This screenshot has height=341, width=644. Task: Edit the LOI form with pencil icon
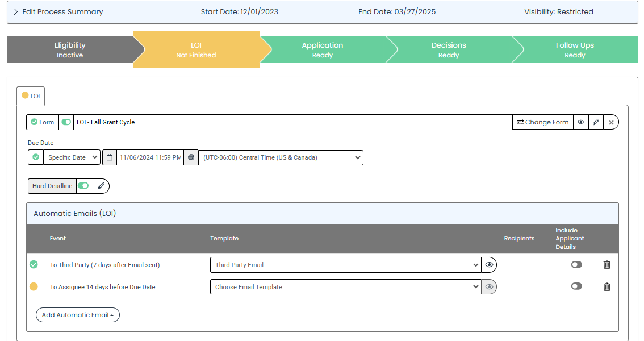point(596,122)
